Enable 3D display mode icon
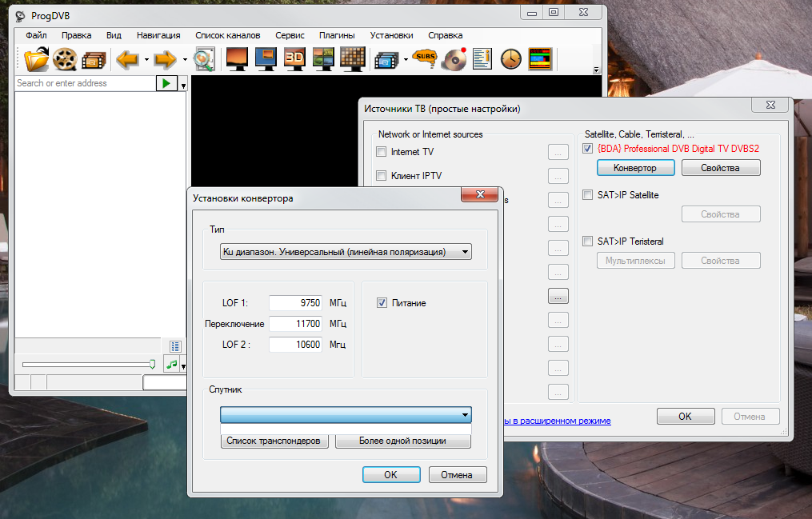 coord(294,59)
